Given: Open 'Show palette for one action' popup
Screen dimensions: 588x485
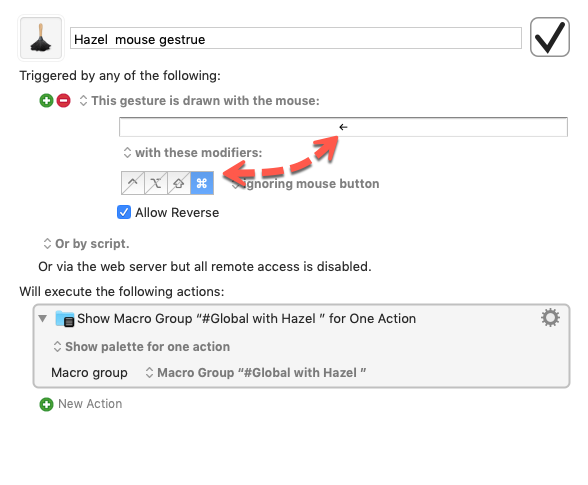Looking at the screenshot, I should click(x=142, y=347).
